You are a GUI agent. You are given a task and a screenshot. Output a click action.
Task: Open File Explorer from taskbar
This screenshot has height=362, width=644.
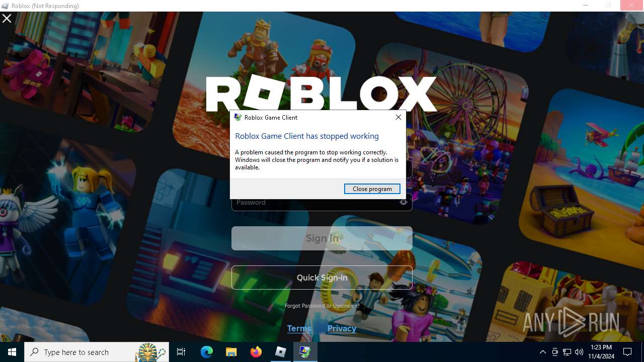pyautogui.click(x=231, y=352)
